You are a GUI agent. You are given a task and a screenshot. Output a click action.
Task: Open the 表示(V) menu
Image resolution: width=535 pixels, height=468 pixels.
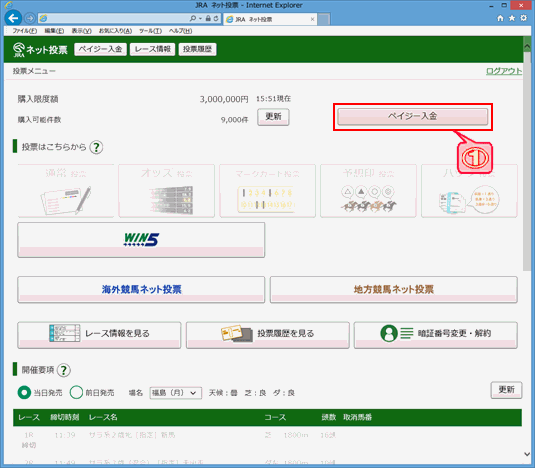[81, 31]
